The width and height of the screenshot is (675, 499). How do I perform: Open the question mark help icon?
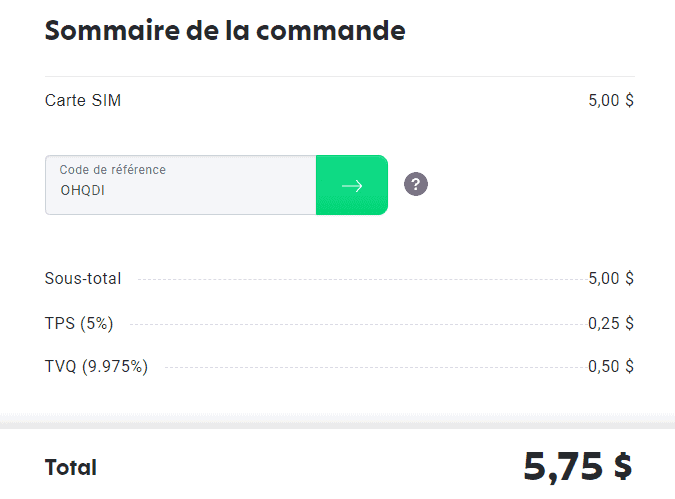click(416, 184)
